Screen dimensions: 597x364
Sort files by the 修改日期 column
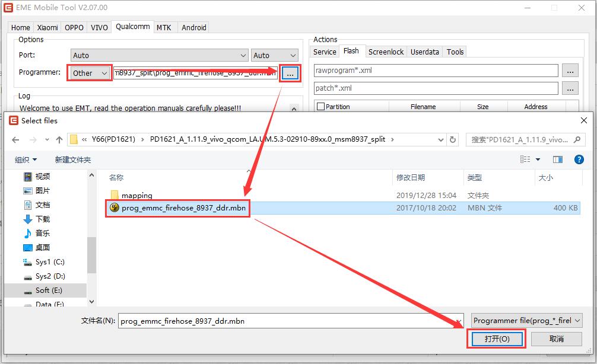click(411, 178)
